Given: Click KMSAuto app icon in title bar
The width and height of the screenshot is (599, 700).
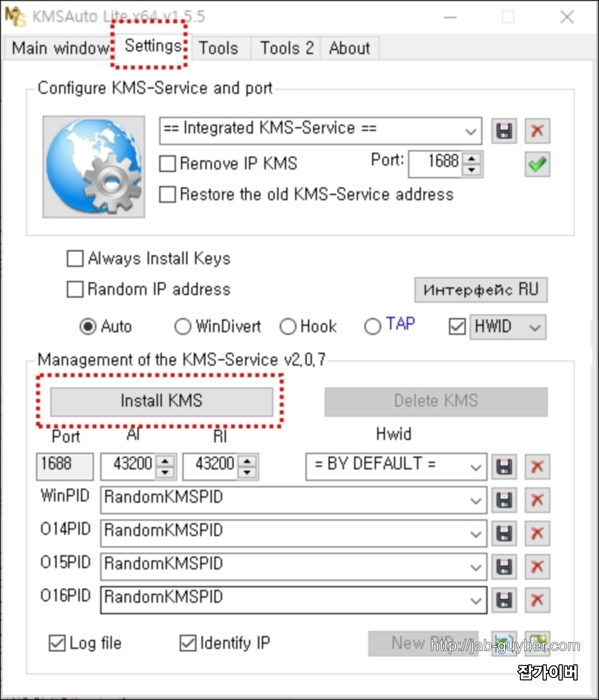Looking at the screenshot, I should [15, 17].
